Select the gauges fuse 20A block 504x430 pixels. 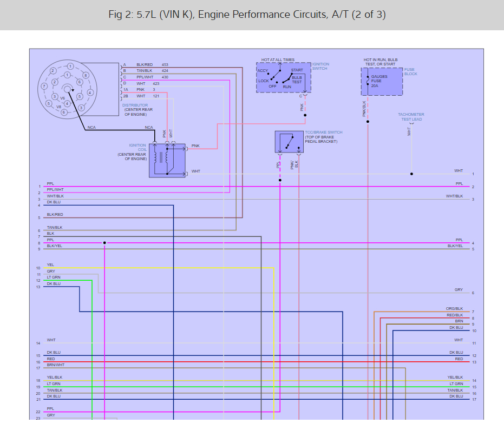click(382, 82)
